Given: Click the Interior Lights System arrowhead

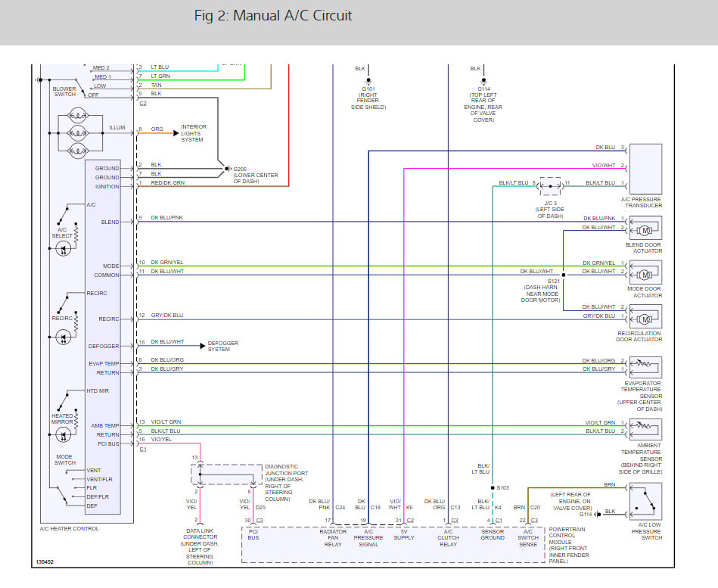Looking at the screenshot, I should pos(176,133).
